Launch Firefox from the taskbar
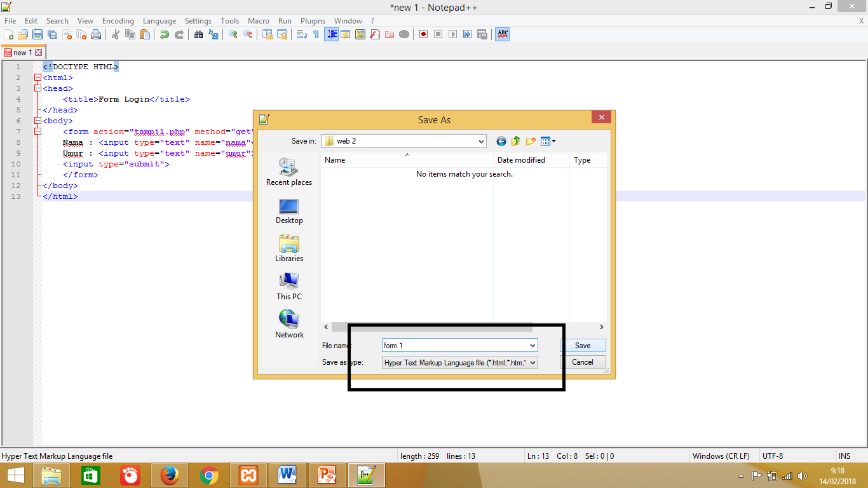Image resolution: width=868 pixels, height=488 pixels. 169,475
